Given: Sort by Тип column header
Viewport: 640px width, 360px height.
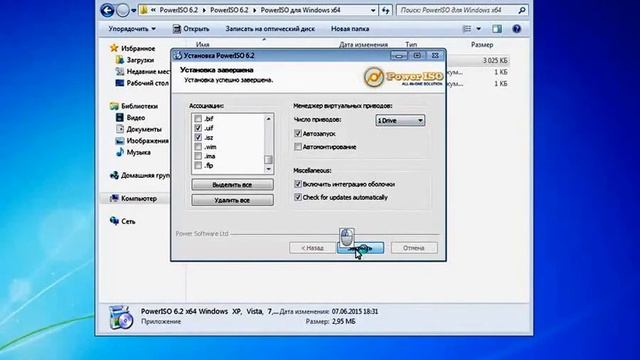Looking at the screenshot, I should (x=411, y=44).
